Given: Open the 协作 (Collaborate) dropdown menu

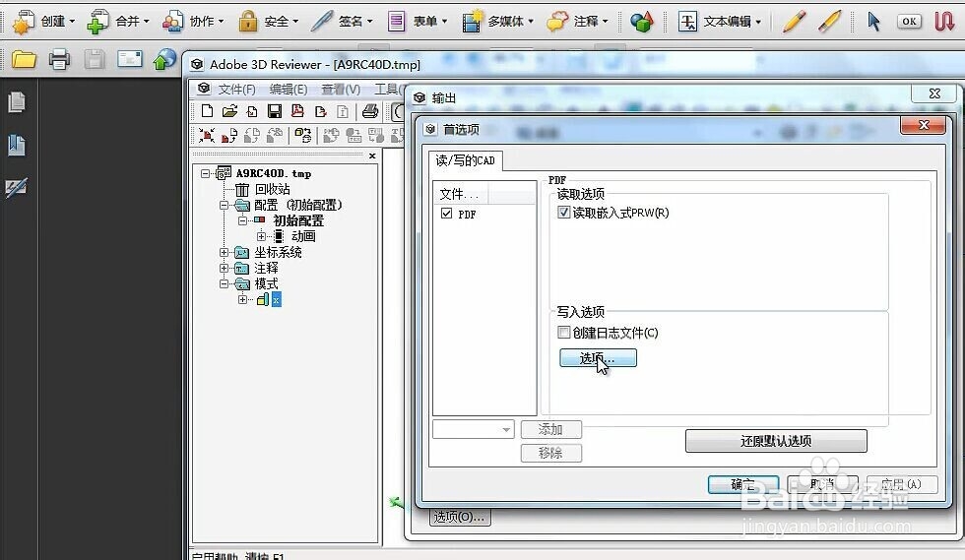Looking at the screenshot, I should pos(193,21).
